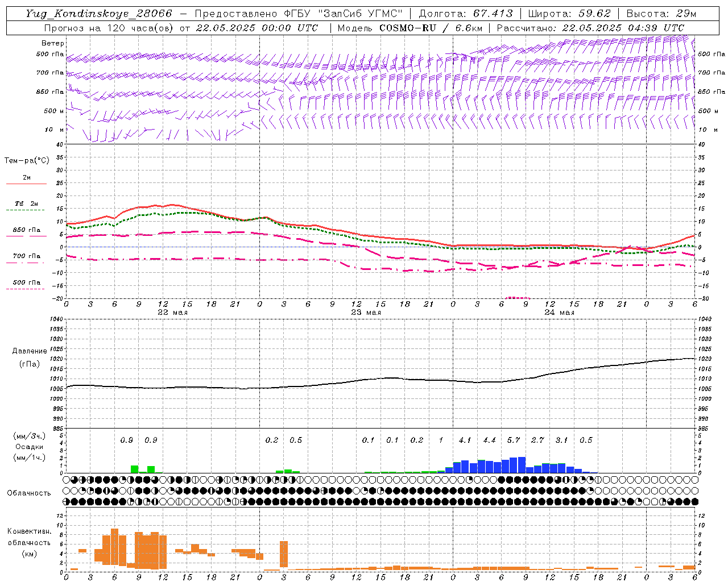Click the 3.1 precipitation total

pyautogui.click(x=561, y=440)
